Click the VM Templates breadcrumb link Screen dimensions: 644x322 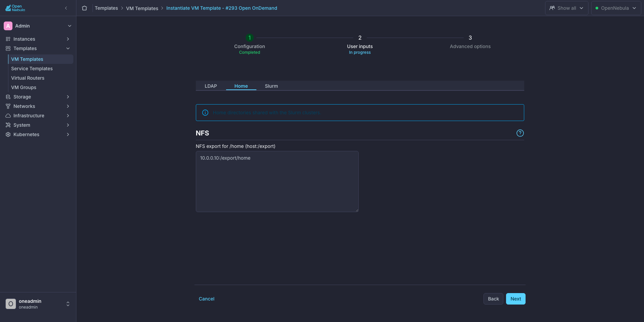142,8
